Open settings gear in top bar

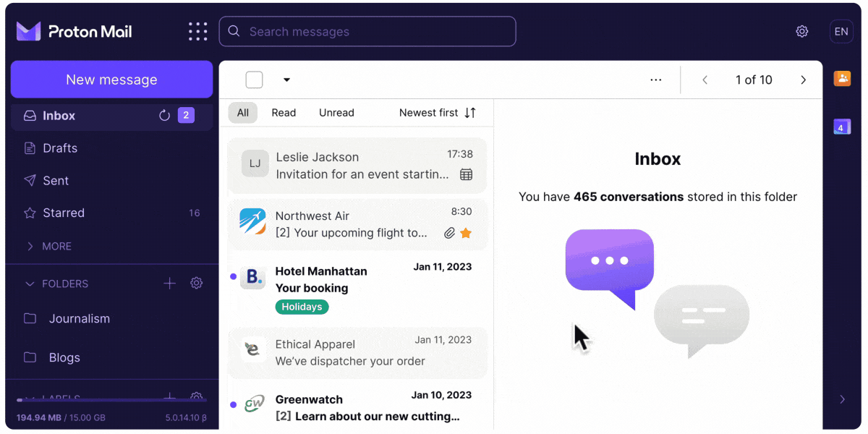[801, 31]
